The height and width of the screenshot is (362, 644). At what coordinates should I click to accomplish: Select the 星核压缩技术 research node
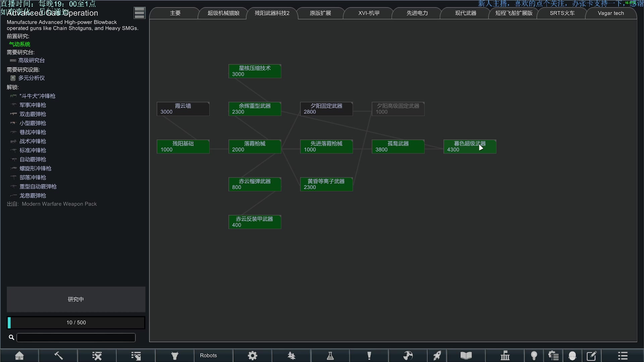click(x=255, y=71)
